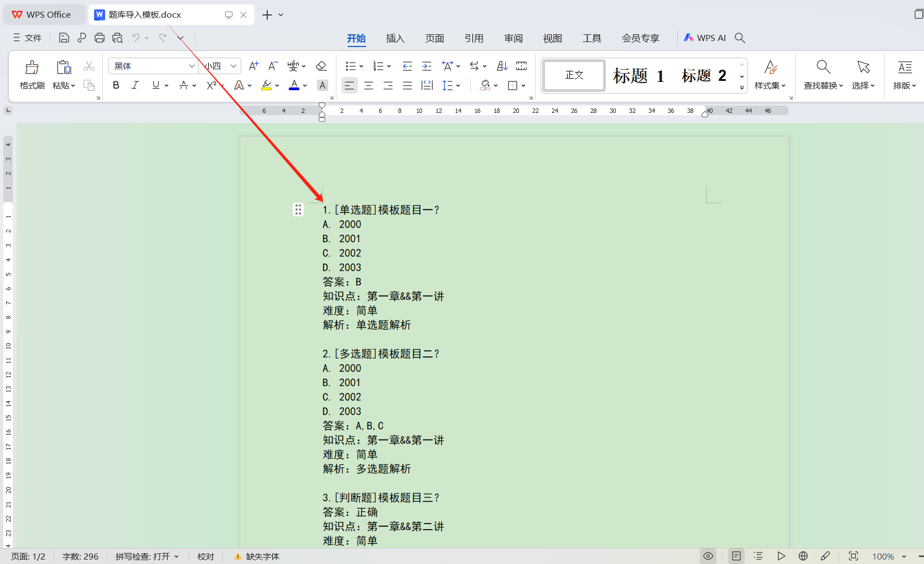Expand the font size dropdown

[x=233, y=66]
